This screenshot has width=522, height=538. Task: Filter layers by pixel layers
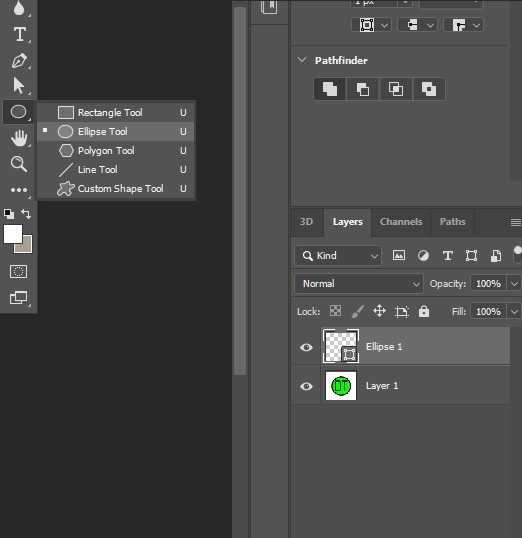[399, 255]
